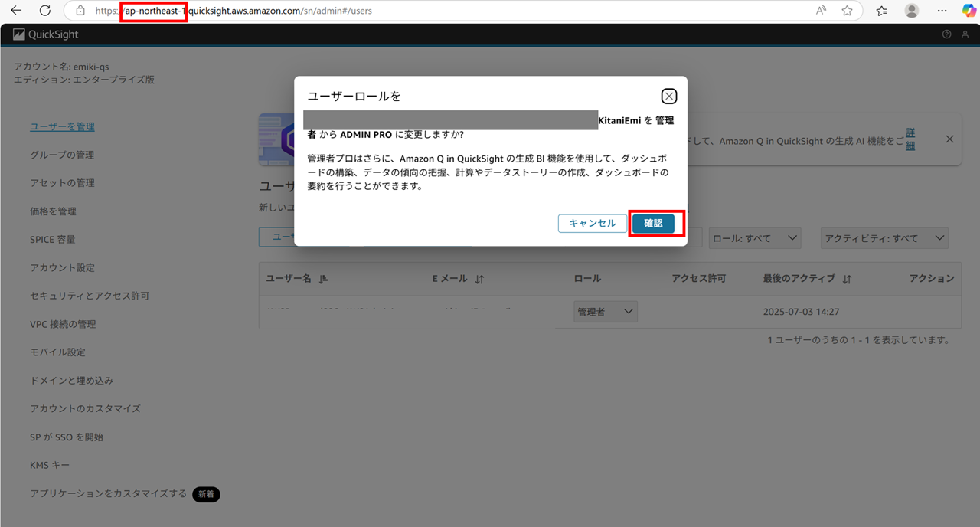Click the エディション: エンタープライズ版 text
Screen dimensions: 980x527
point(84,80)
